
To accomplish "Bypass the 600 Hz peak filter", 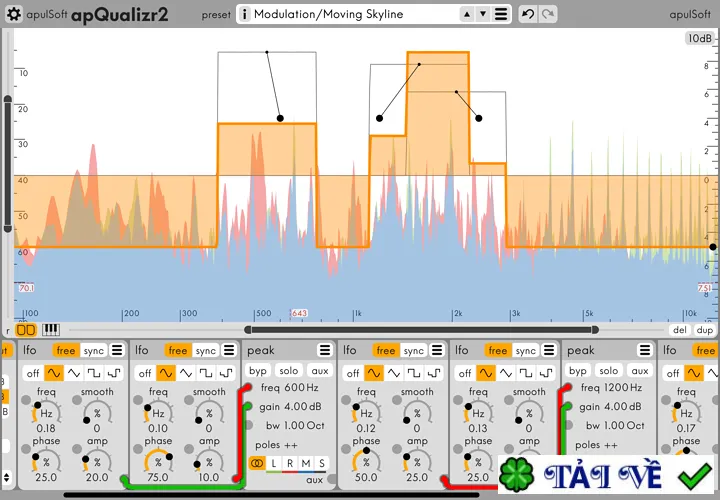I will pos(258,371).
